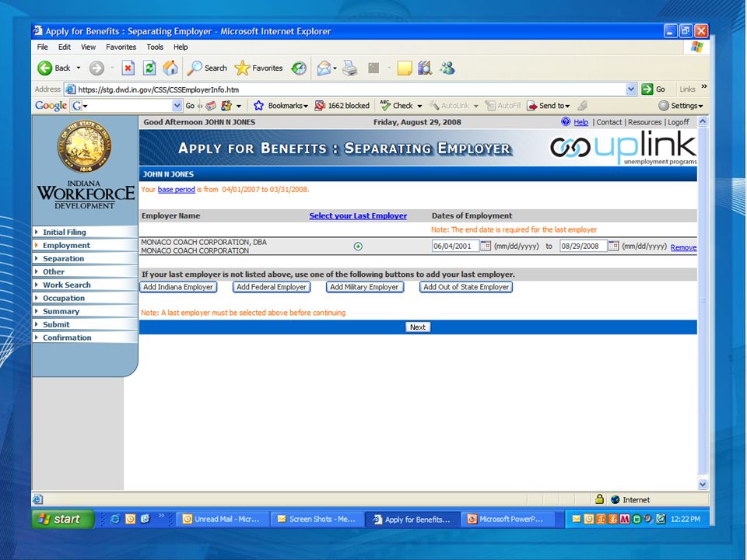Open end date calendar picker icon
This screenshot has height=560, width=747.
point(613,246)
